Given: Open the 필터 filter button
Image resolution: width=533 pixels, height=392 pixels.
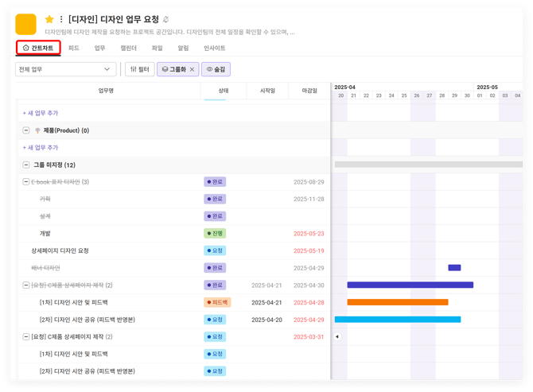Looking at the screenshot, I should [140, 70].
